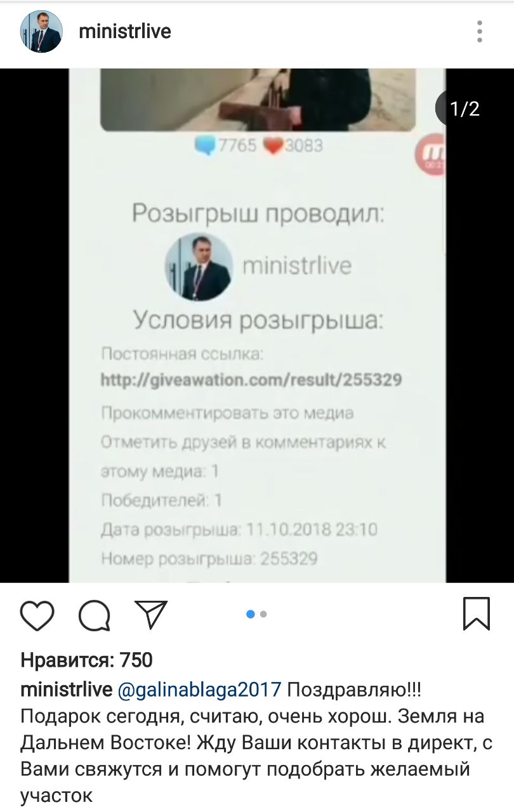Tap the ministrlive profile avatar in header
514x812 pixels.
point(41,32)
